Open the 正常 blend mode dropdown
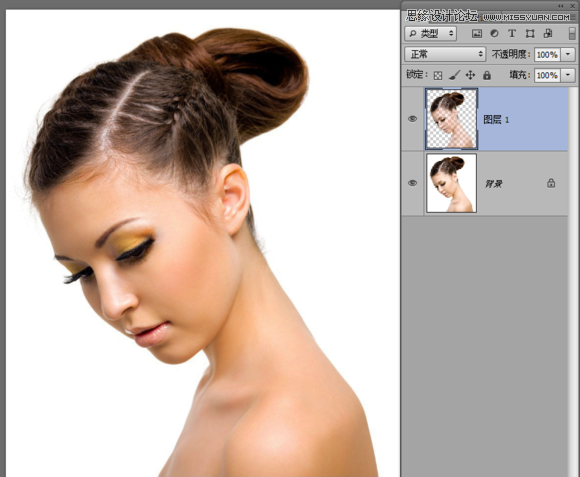580x477 pixels. (x=445, y=54)
